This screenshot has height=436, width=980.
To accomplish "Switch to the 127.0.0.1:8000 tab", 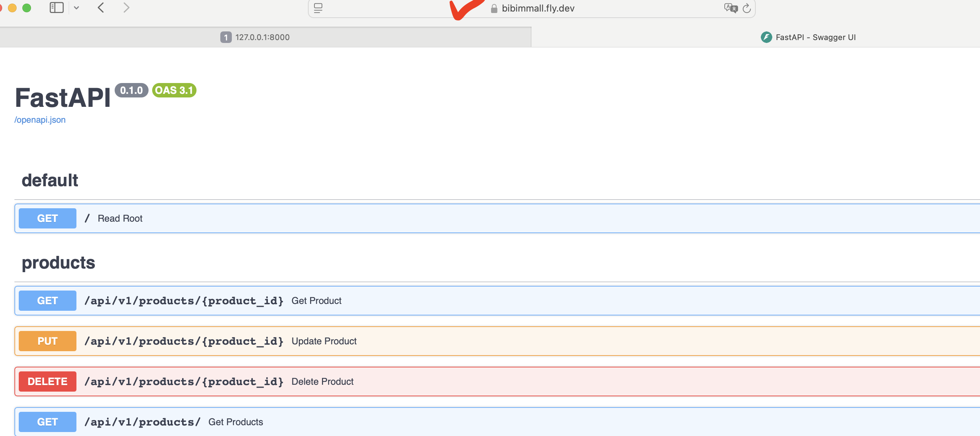I will coord(262,37).
